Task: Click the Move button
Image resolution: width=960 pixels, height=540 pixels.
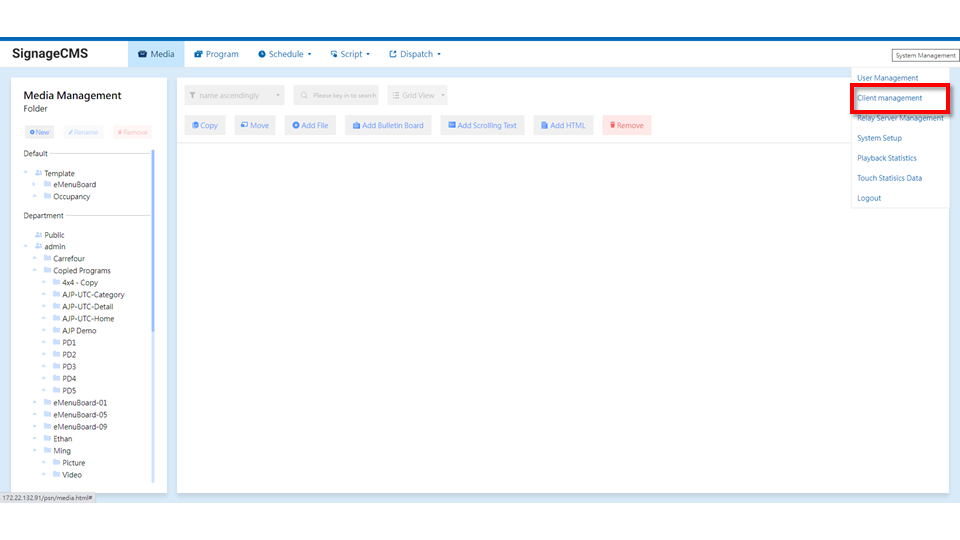Action: [255, 125]
